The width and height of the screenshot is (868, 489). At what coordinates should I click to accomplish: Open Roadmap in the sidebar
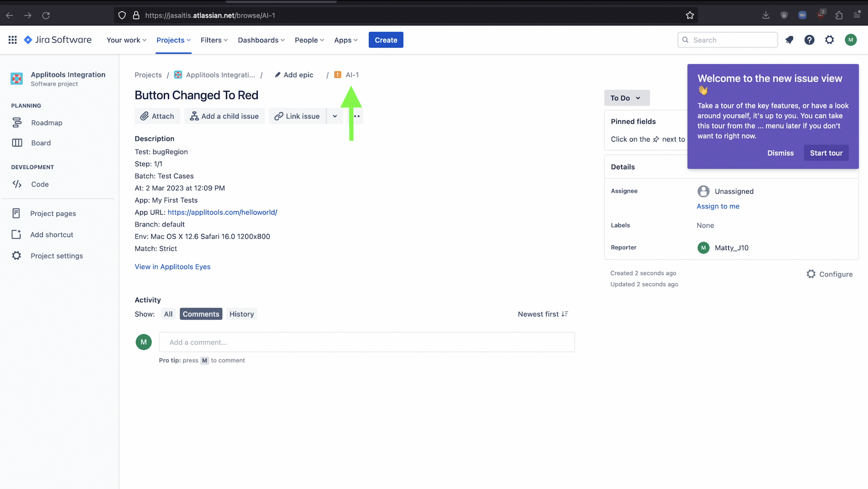point(46,123)
